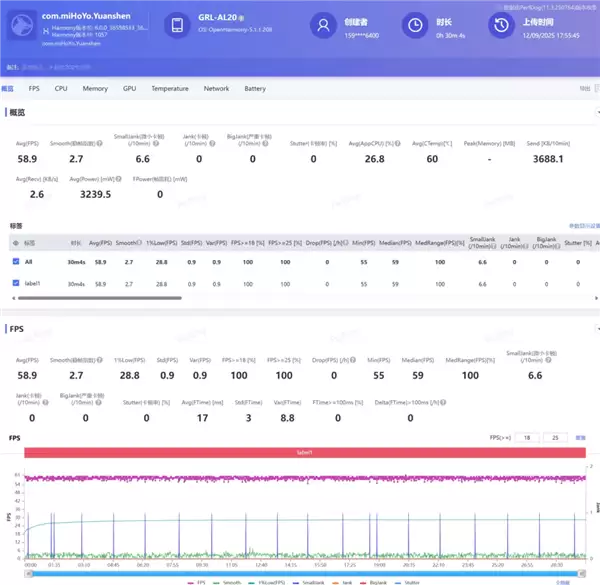Collapse the FPS section header
This screenshot has height=585, width=600.
tap(18, 328)
